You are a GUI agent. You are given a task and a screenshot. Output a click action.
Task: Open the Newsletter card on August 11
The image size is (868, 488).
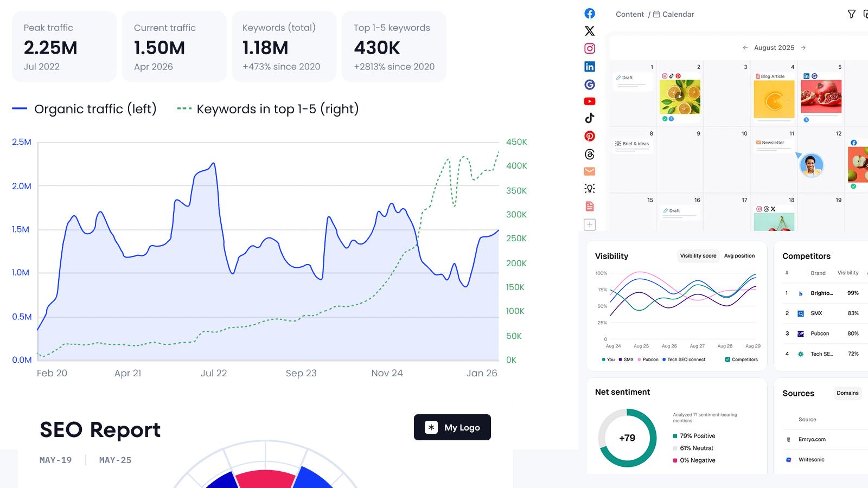[x=774, y=146]
